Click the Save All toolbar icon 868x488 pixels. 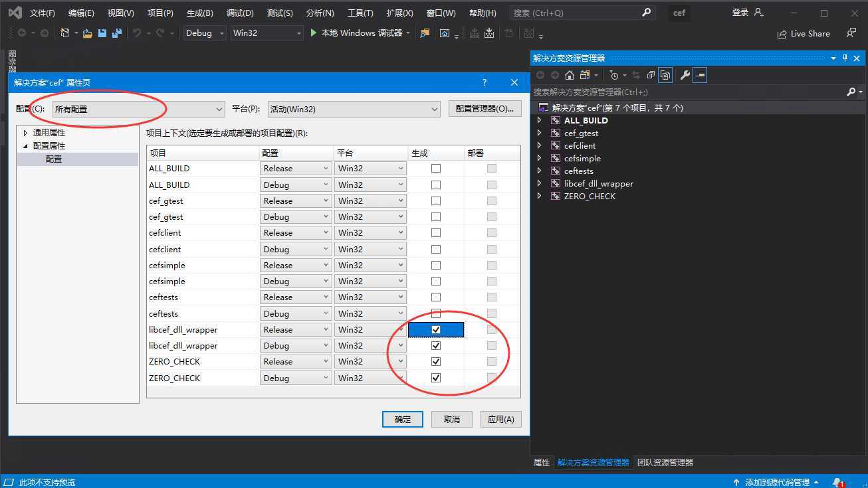tap(117, 33)
